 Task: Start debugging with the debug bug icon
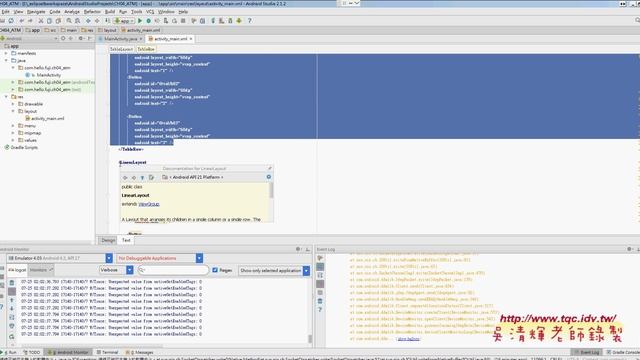point(149,20)
